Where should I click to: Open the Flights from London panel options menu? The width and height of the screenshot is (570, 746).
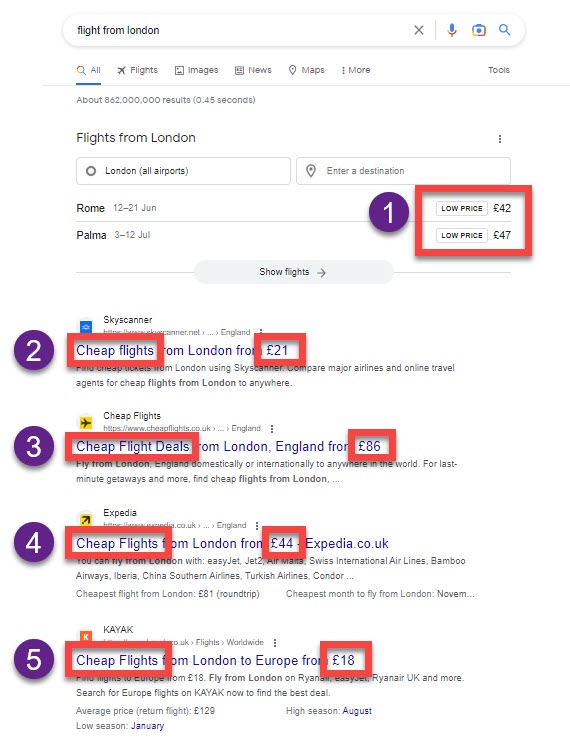pos(500,138)
